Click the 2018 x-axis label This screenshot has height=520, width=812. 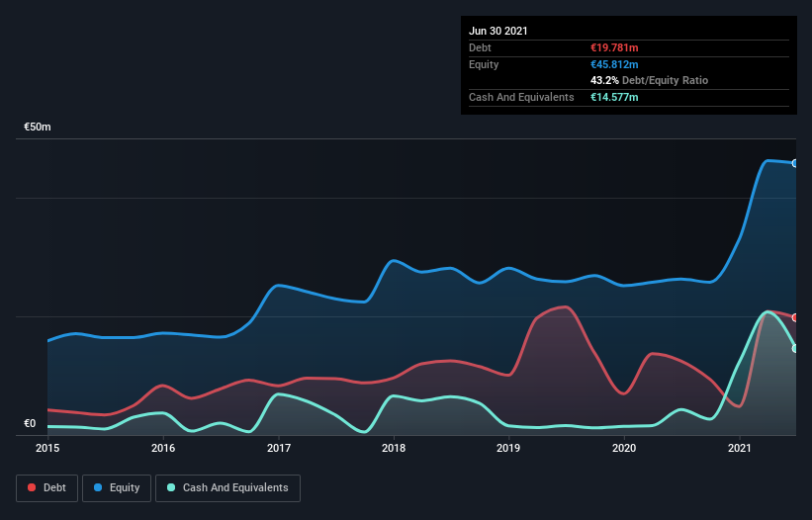pos(394,448)
